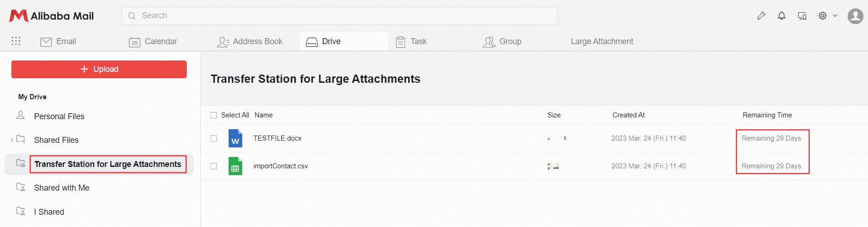This screenshot has height=227, width=868.
Task: Open the settings dropdown arrow
Action: pos(835,16)
